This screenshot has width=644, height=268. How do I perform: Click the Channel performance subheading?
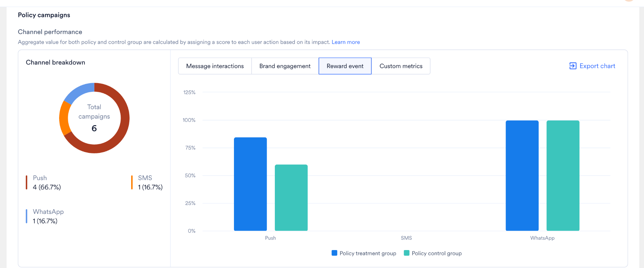click(x=50, y=32)
